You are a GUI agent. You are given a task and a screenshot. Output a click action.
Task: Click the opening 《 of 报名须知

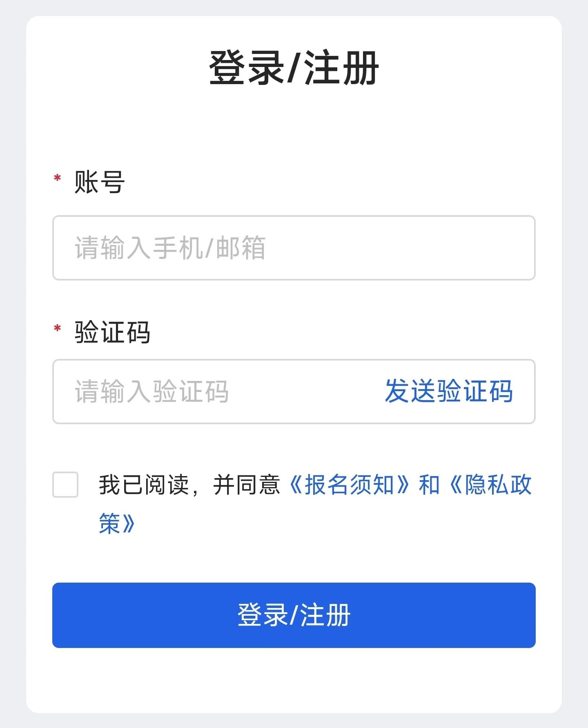(x=296, y=485)
